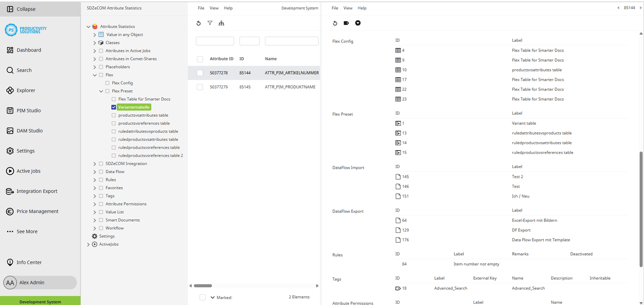This screenshot has width=644, height=305.
Task: Click the dark circle arrow icon in right toolbar
Action: point(358,23)
